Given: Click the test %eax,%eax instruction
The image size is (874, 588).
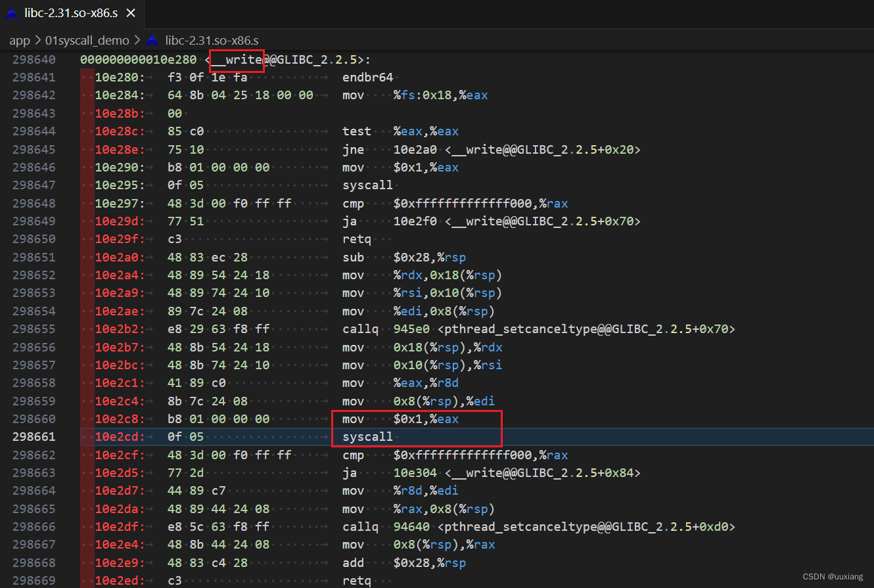Looking at the screenshot, I should [400, 131].
